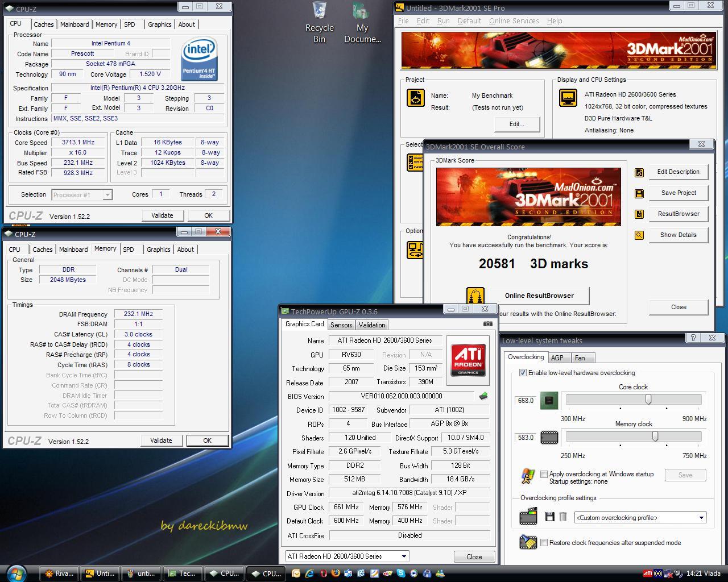This screenshot has height=582, width=728.
Task: Click the Edit... button in Project section
Action: click(x=516, y=124)
